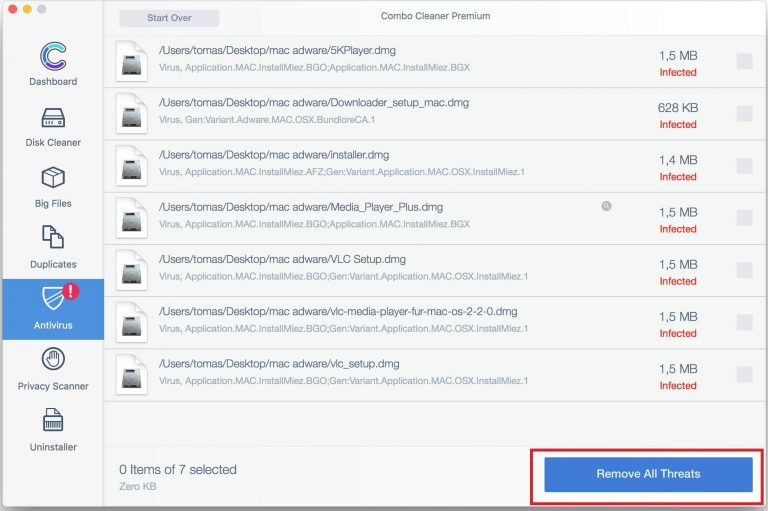The width and height of the screenshot is (768, 511).
Task: Click the 1,4 MB size value
Action: (678, 160)
